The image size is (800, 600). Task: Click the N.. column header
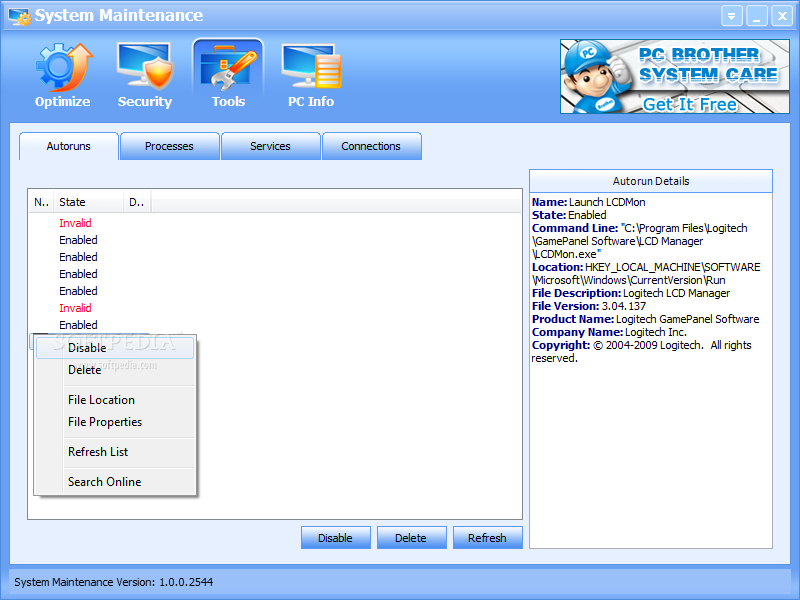(41, 202)
